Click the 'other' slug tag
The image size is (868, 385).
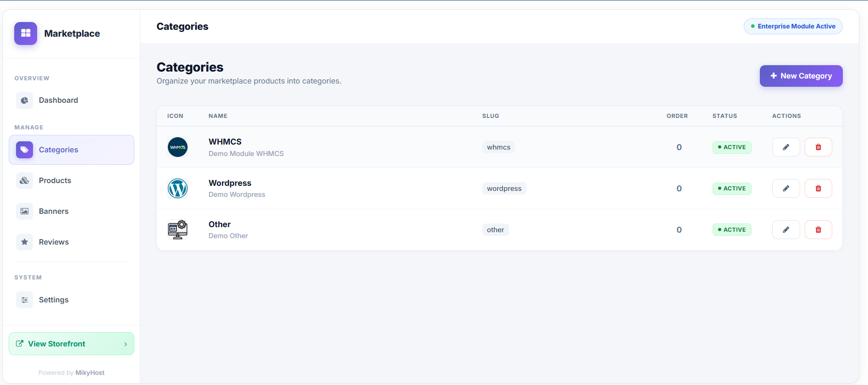495,230
